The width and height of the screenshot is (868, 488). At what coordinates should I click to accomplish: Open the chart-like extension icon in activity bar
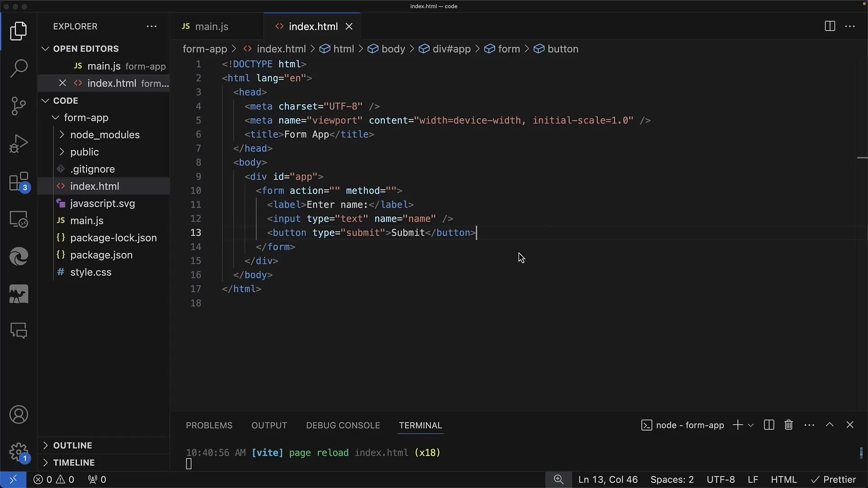point(19,294)
